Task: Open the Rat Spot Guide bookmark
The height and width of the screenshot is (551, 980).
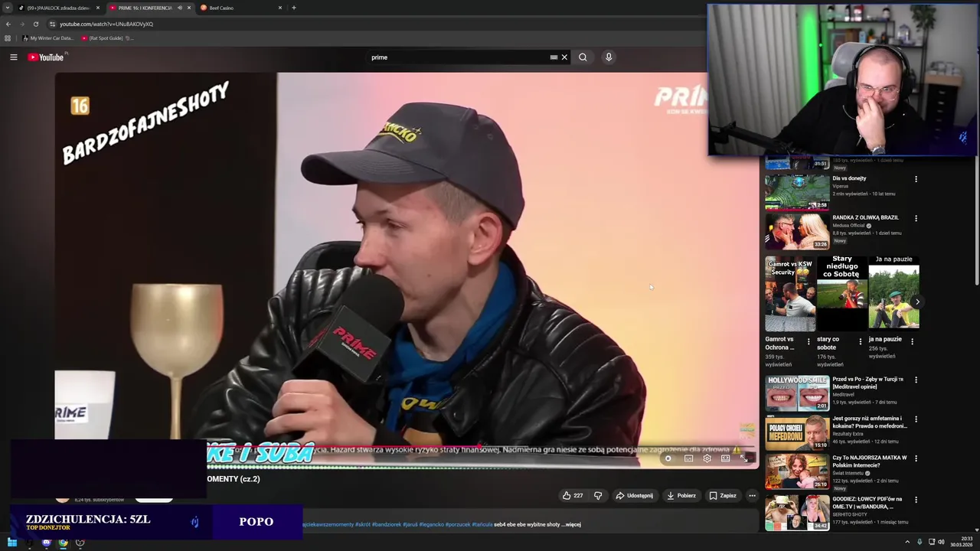Action: 106,38
